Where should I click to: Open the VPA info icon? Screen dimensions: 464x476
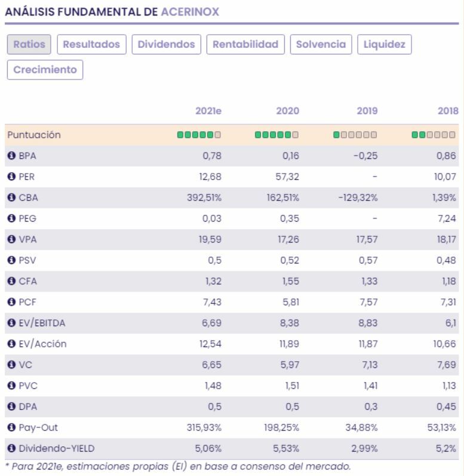click(11, 239)
